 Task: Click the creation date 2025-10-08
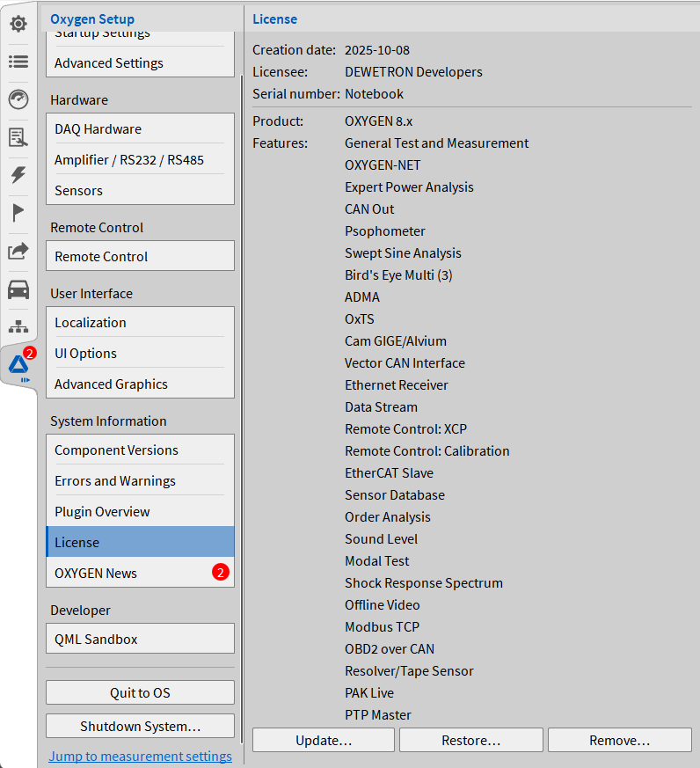(x=377, y=50)
